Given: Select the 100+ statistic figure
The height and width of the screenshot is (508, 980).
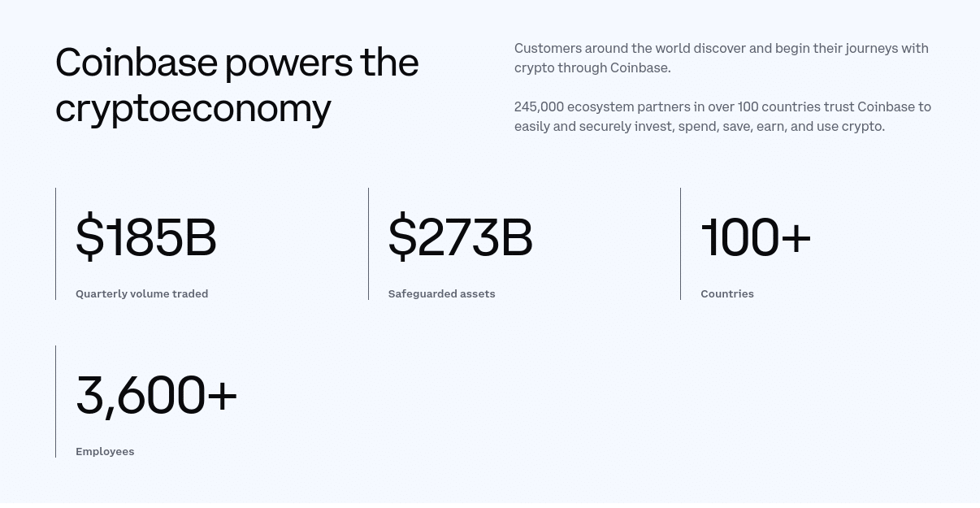Looking at the screenshot, I should click(x=756, y=237).
